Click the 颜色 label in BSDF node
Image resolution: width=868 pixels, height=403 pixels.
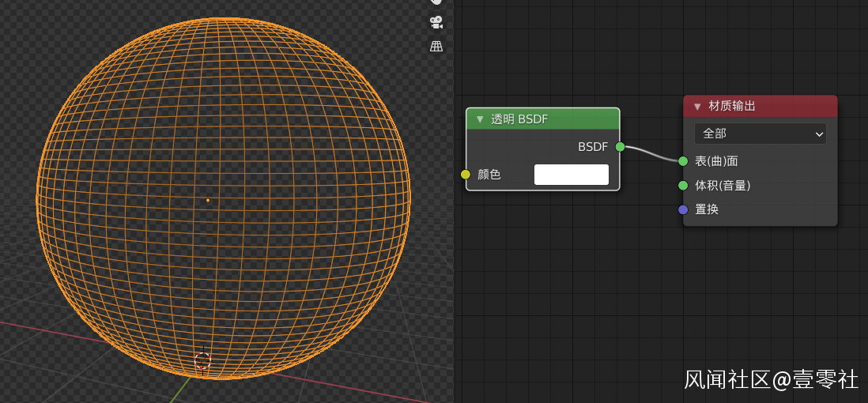(489, 175)
